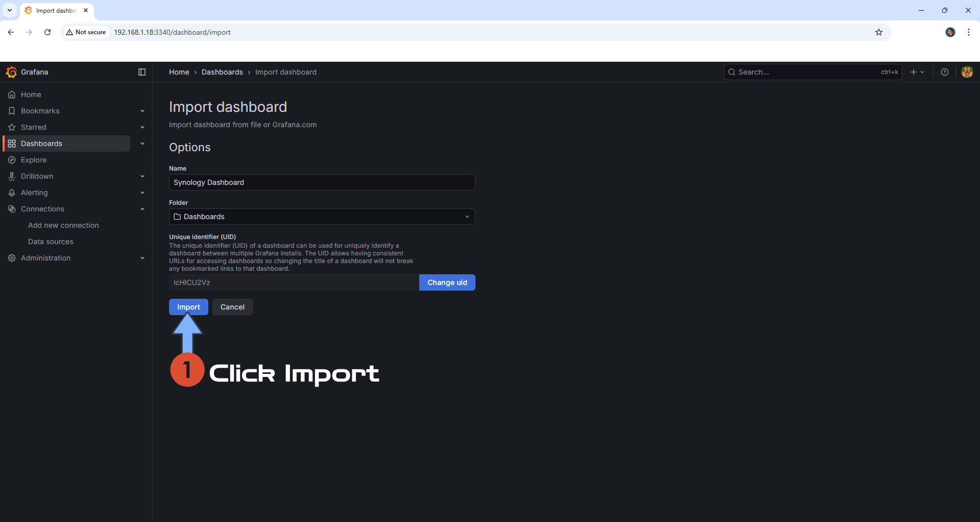Click the Name field with Synology Dashboard

point(322,182)
